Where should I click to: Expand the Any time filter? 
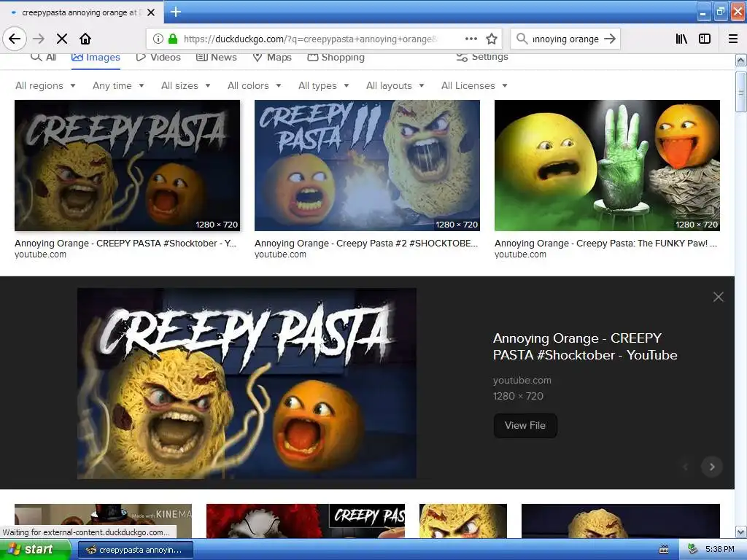coord(118,86)
